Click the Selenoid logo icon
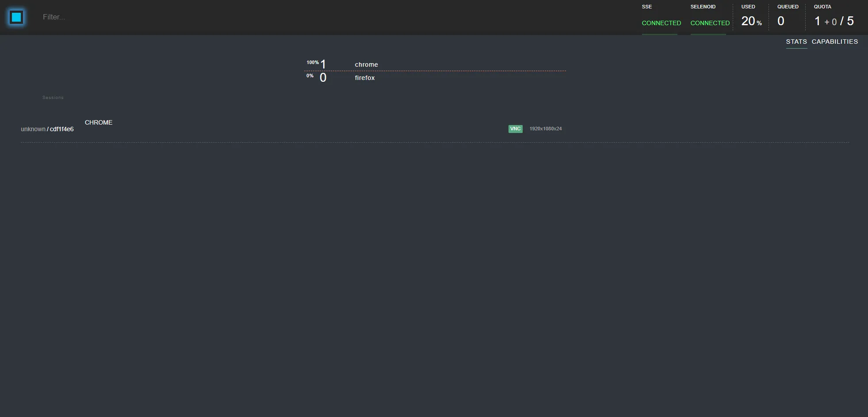Image resolution: width=868 pixels, height=417 pixels. [x=16, y=17]
